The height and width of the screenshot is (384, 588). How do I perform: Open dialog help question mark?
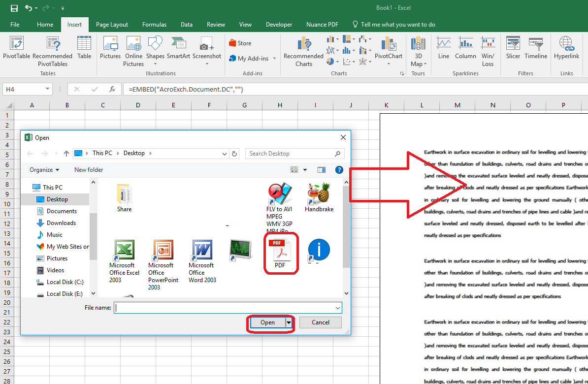[x=339, y=170]
